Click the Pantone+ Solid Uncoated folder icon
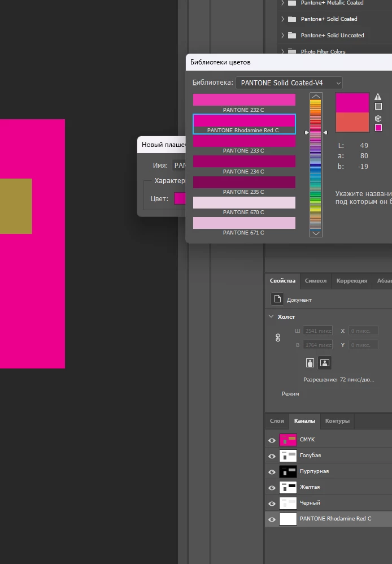The image size is (392, 564). [x=292, y=35]
